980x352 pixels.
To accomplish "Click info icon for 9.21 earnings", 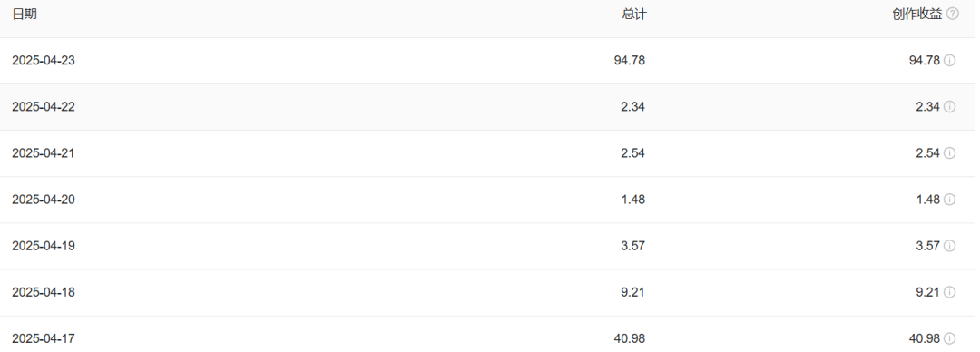I will 949,292.
